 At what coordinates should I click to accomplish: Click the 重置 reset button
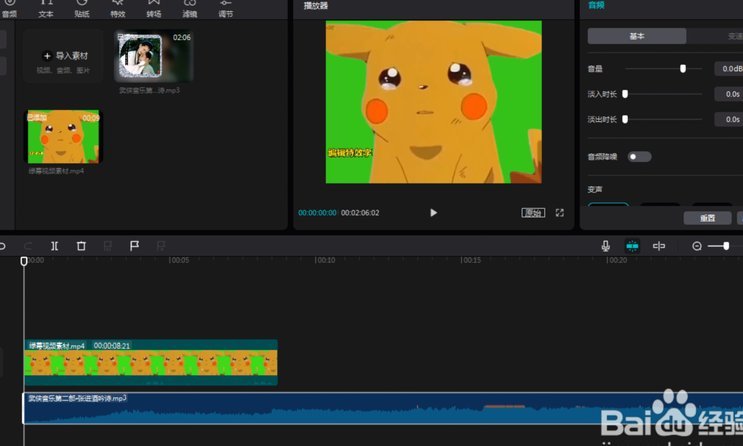[x=707, y=218]
